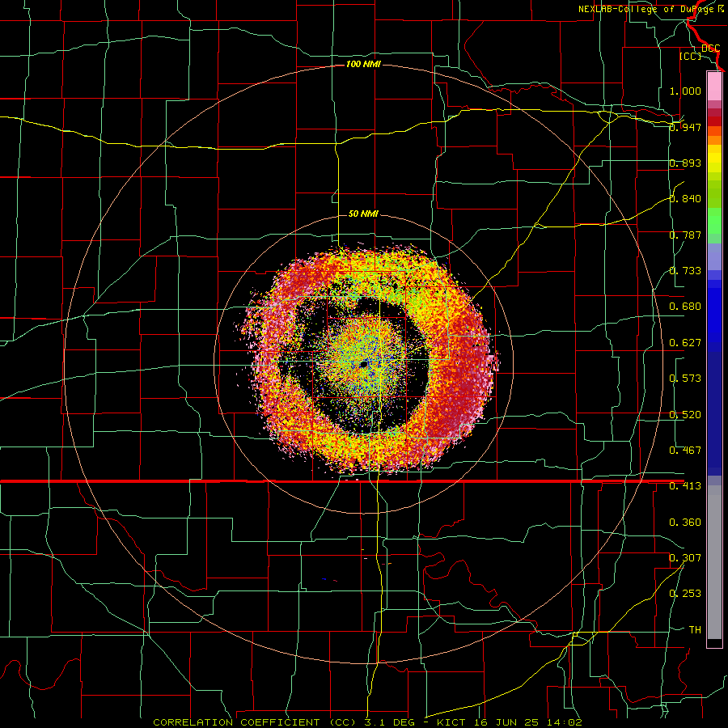Image resolution: width=728 pixels, height=728 pixels.
Task: Click the 1.000 color scale value
Action: (x=685, y=91)
